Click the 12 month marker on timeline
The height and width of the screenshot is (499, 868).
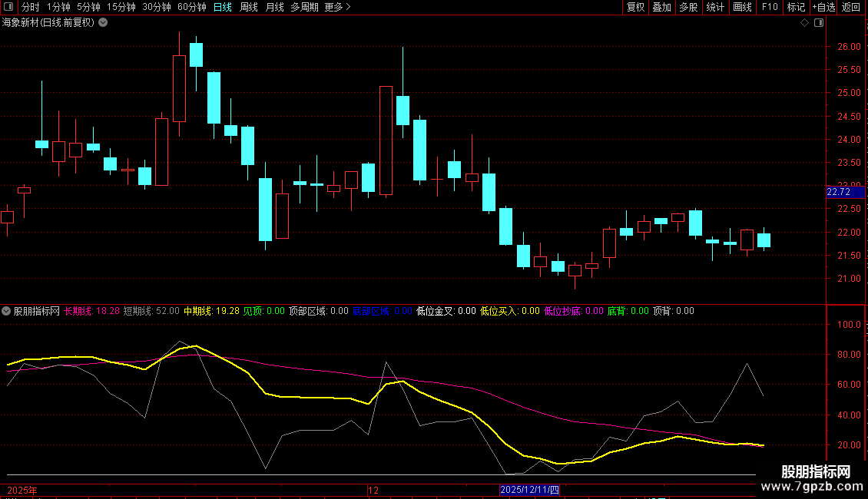point(373,490)
